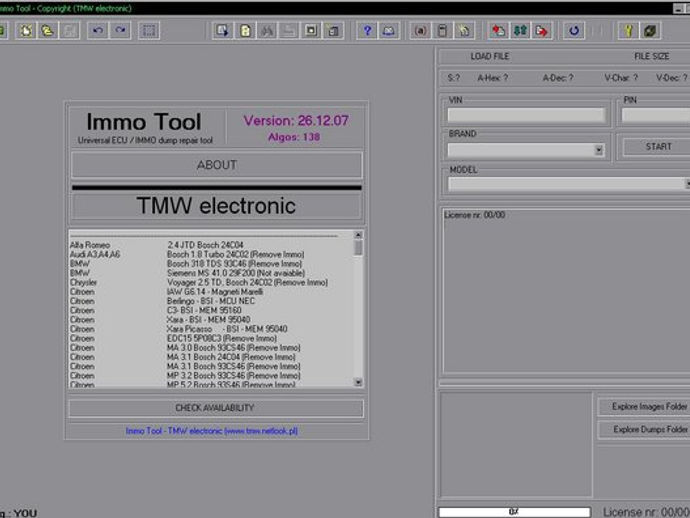Viewport: 690px width, 518px height.
Task: Open the Immo Tool website link
Action: tap(212, 431)
